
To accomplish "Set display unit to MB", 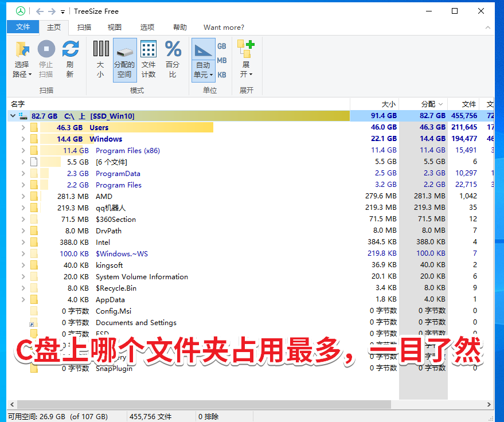I will coord(222,60).
